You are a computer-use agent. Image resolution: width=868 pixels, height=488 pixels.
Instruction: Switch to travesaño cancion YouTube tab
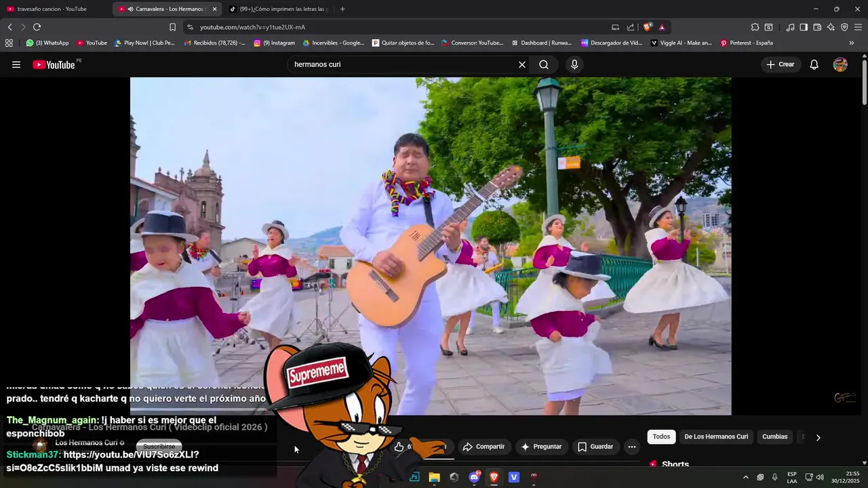point(53,9)
